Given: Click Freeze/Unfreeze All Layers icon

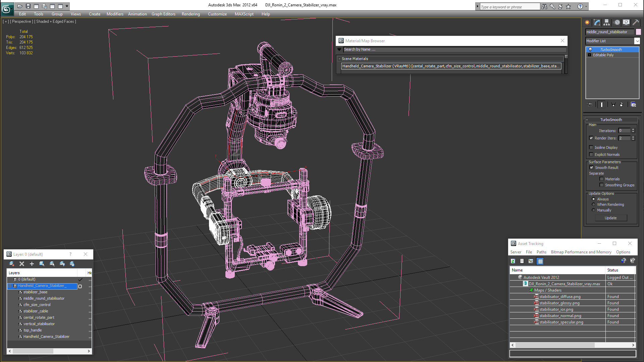Looking at the screenshot, I should 72,264.
